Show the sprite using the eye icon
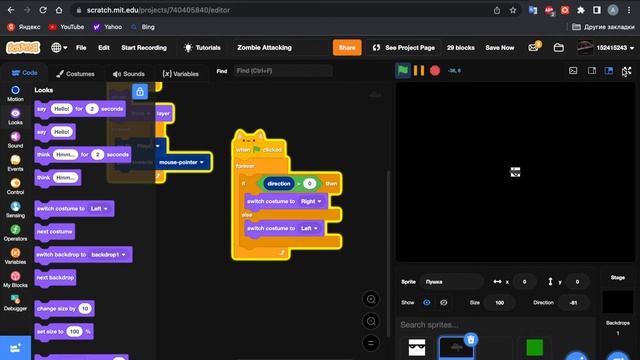Viewport: 640px width, 360px height. pos(427,302)
